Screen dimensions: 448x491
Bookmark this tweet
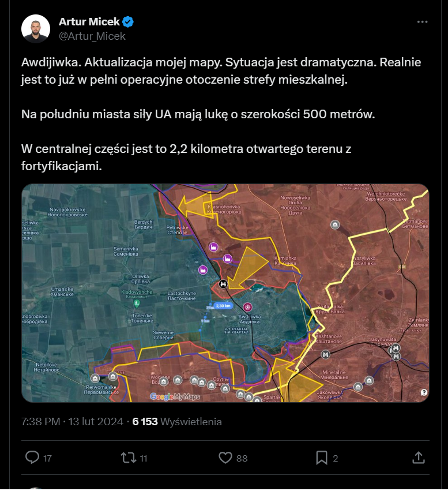(x=321, y=458)
